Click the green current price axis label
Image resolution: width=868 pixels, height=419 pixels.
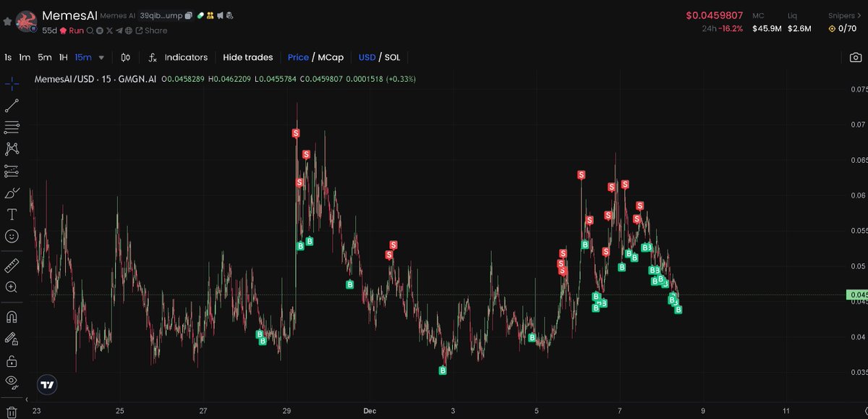tap(857, 295)
